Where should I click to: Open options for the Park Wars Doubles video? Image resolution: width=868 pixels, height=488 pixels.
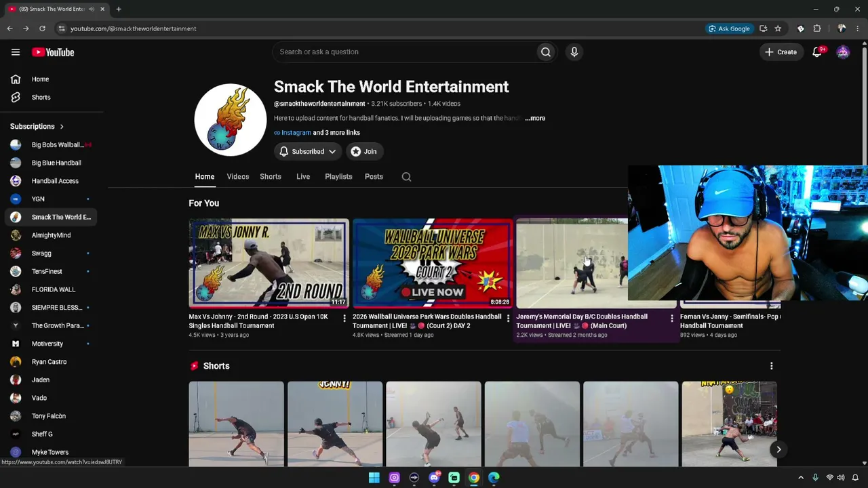[508, 319]
